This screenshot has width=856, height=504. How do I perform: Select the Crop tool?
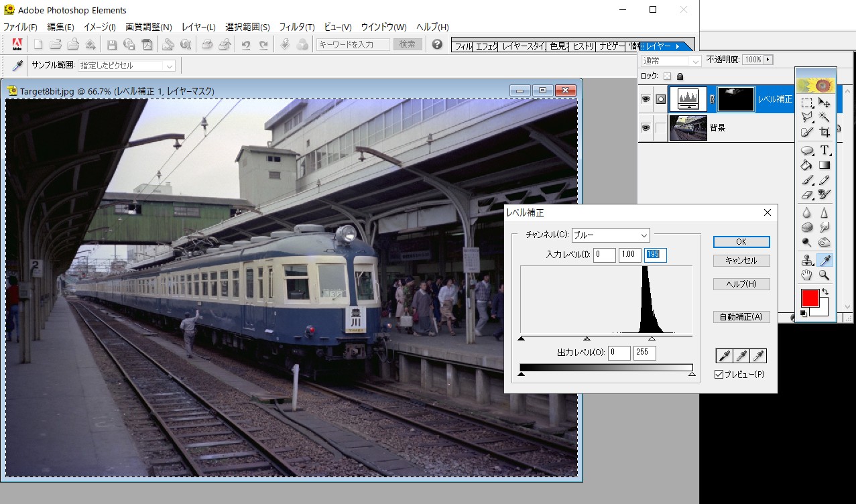[824, 131]
